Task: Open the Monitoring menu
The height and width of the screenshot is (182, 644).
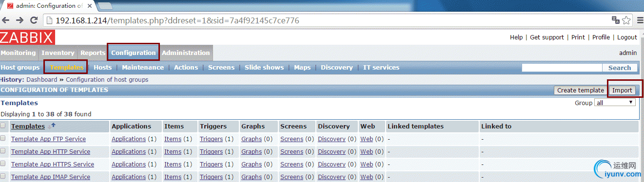Action: click(x=18, y=53)
